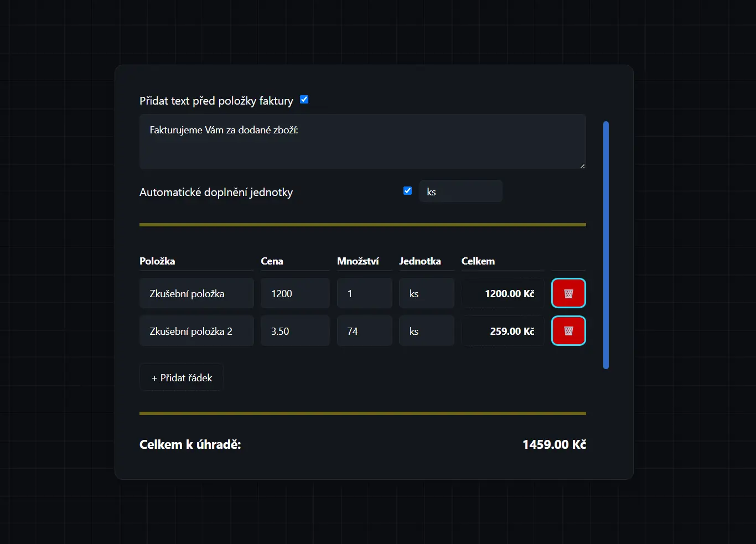
Task: Focus the default unit ks input field
Action: pos(460,191)
